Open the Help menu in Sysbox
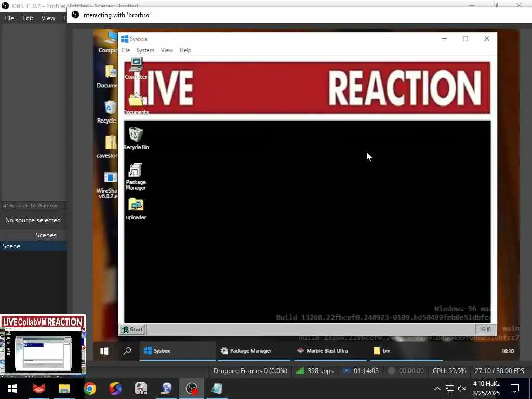Screen dimensions: 532x399 [185, 50]
